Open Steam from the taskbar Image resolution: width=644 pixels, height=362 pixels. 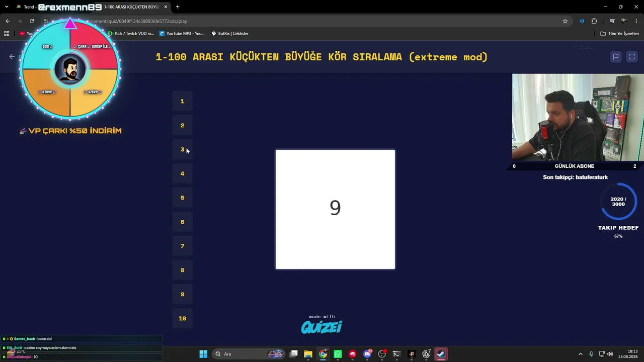click(x=441, y=354)
